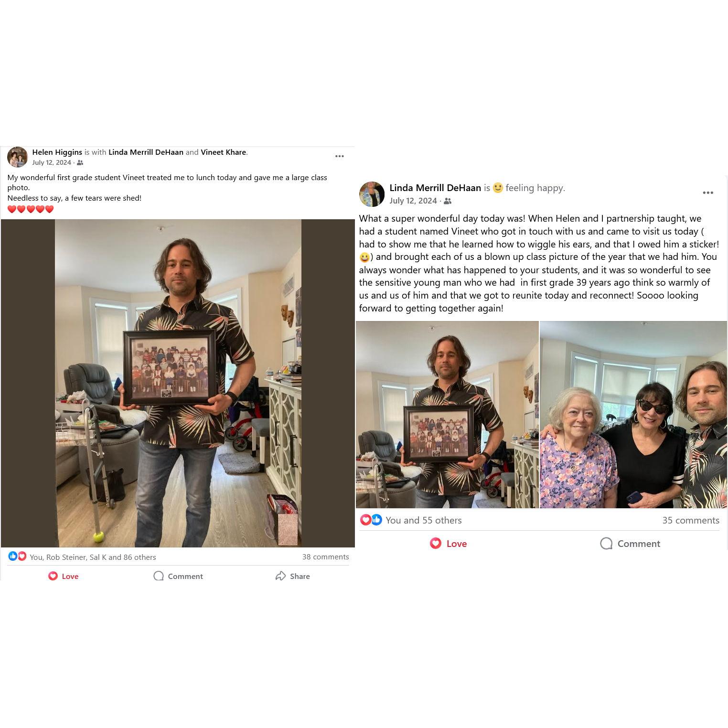Open the three-dot menu on Linda Merrill DeHaan's post
The image size is (728, 728).
708,193
